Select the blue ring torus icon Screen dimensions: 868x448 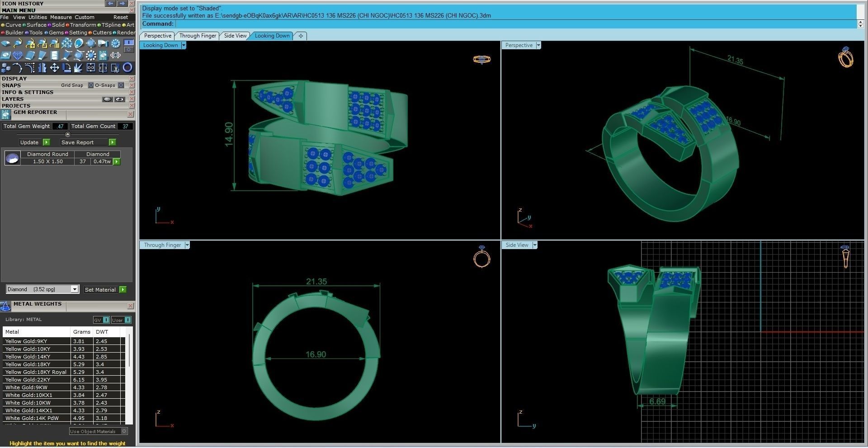(x=128, y=68)
